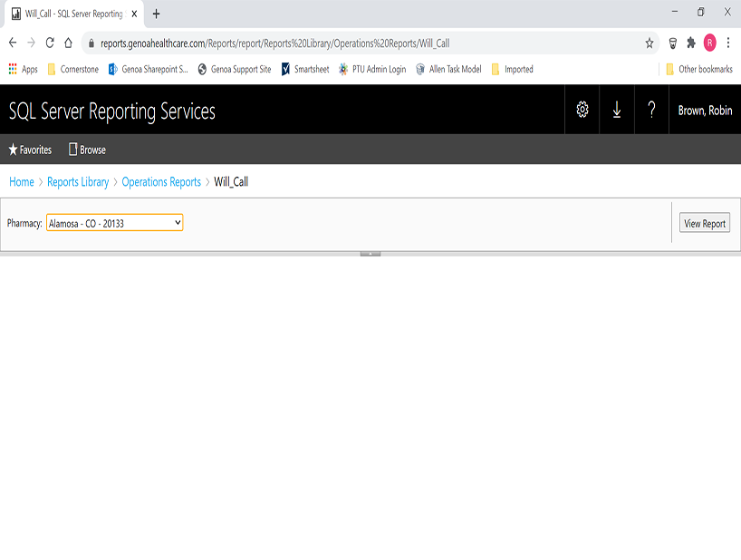Screen dimensions: 741x560
Task: Open the Pharmacy dropdown list
Action: tap(115, 222)
